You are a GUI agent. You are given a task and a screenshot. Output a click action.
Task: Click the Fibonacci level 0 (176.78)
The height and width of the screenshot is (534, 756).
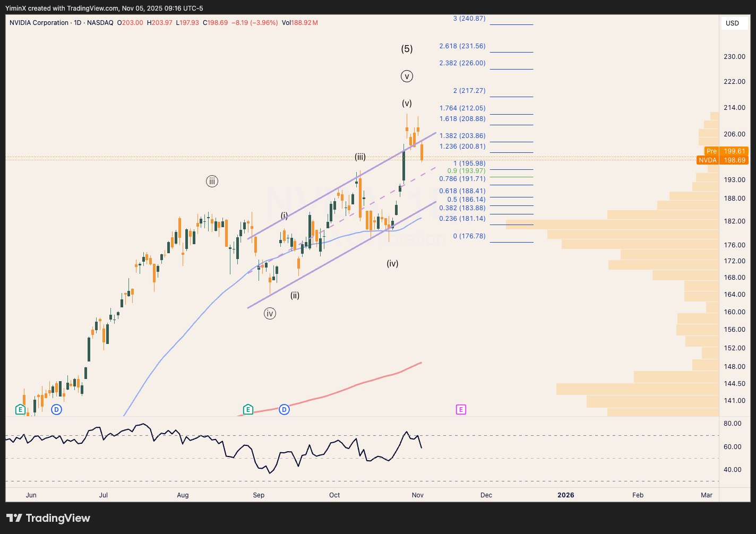tap(469, 236)
